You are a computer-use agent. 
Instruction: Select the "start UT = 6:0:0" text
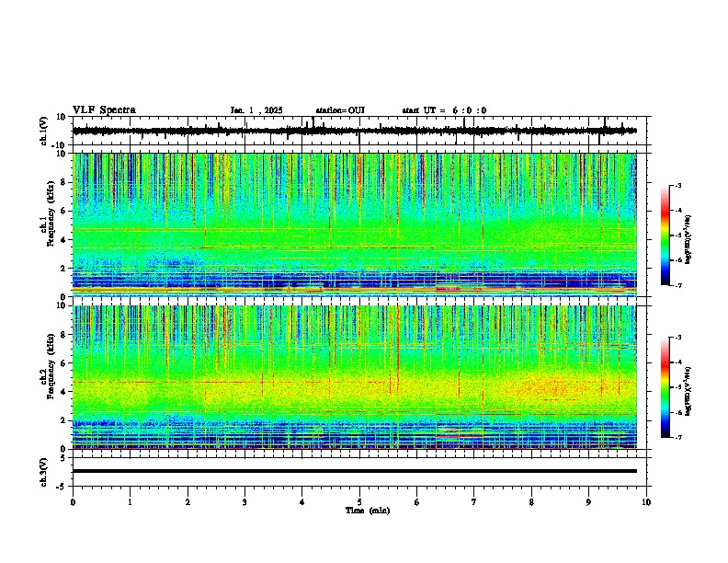[444, 110]
